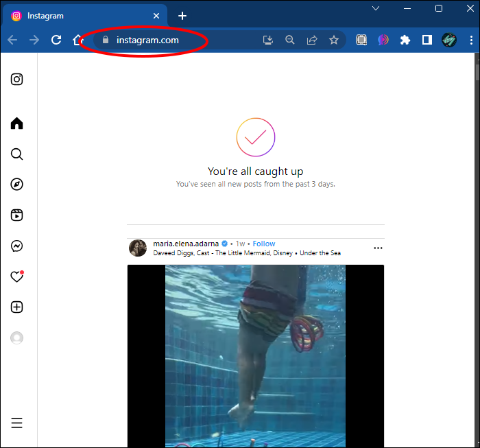Viewport: 480px width, 448px height.
Task: Create a new post plus icon
Action: click(x=16, y=307)
